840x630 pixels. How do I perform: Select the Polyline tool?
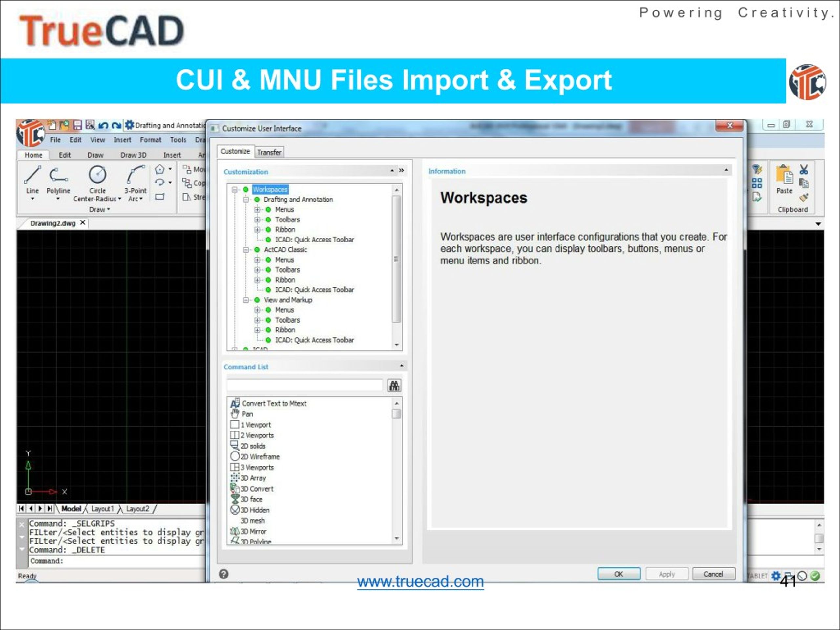coord(58,179)
